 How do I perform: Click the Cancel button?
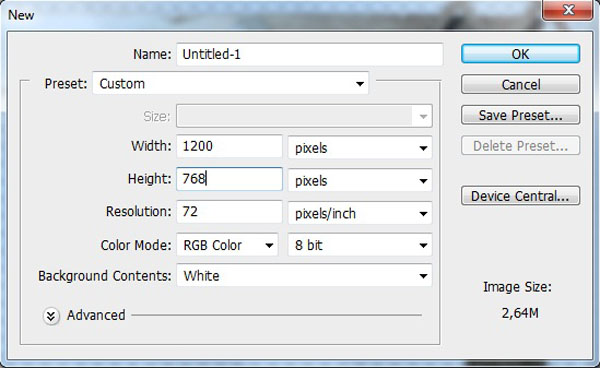[520, 84]
